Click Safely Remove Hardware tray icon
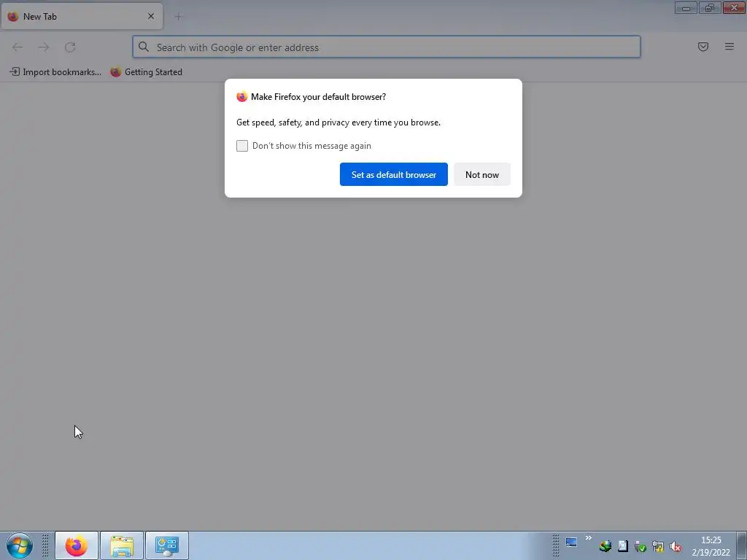The height and width of the screenshot is (560, 747). point(640,546)
